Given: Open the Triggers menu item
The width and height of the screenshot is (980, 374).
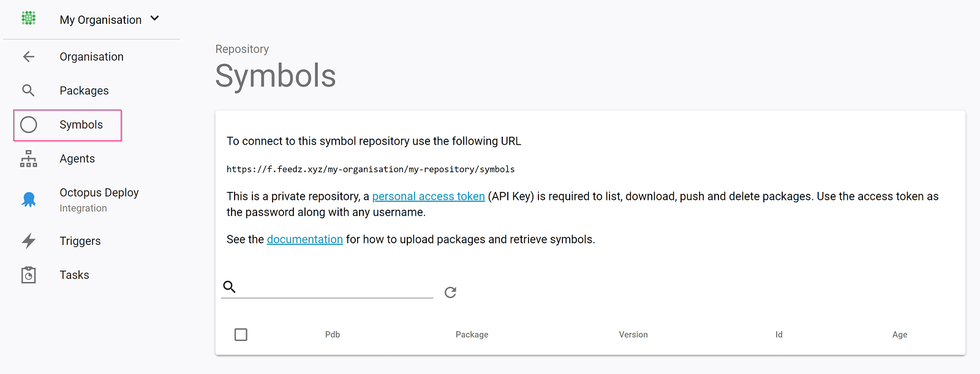Looking at the screenshot, I should pos(80,241).
